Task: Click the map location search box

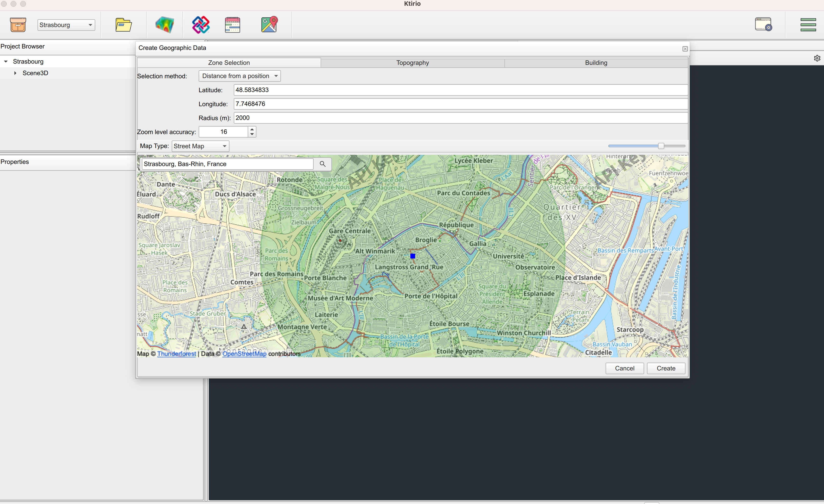Action: tap(228, 164)
